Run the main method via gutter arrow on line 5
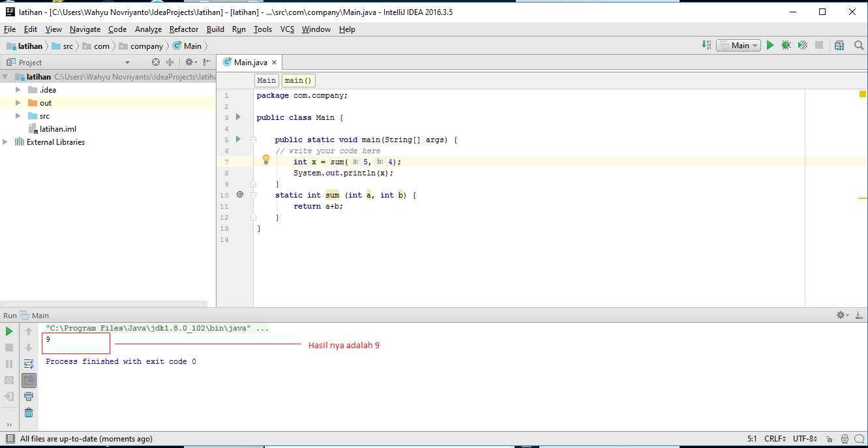Screen dimensions: 868x448 (x=238, y=139)
